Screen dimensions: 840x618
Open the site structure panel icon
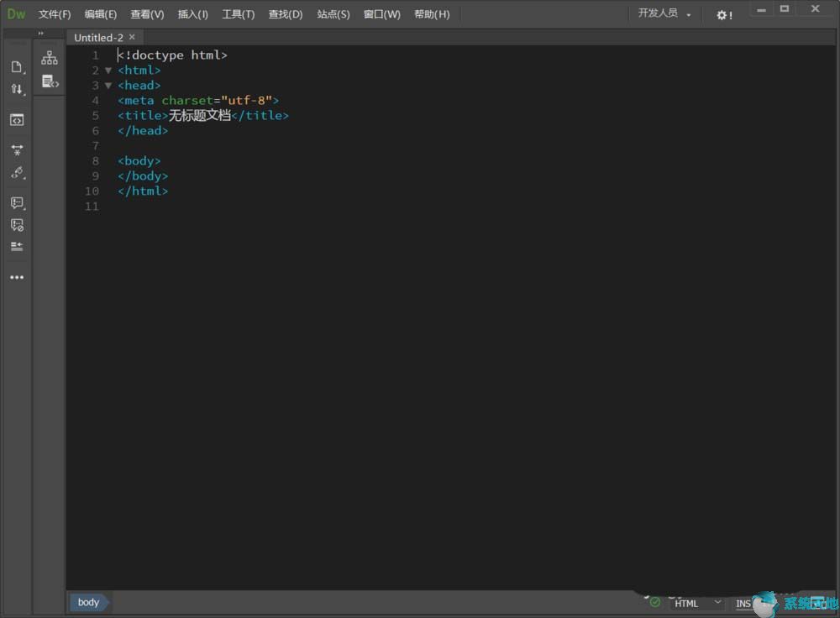(x=50, y=58)
